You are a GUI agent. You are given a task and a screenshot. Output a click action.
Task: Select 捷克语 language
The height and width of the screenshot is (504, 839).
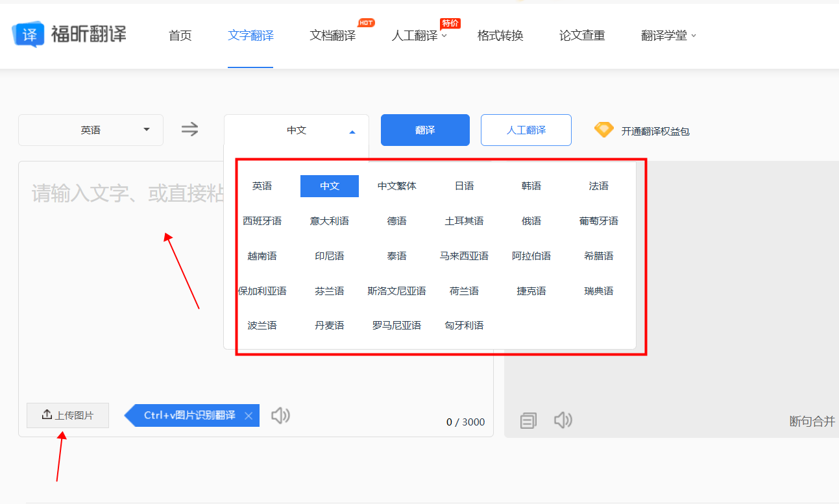click(x=531, y=291)
